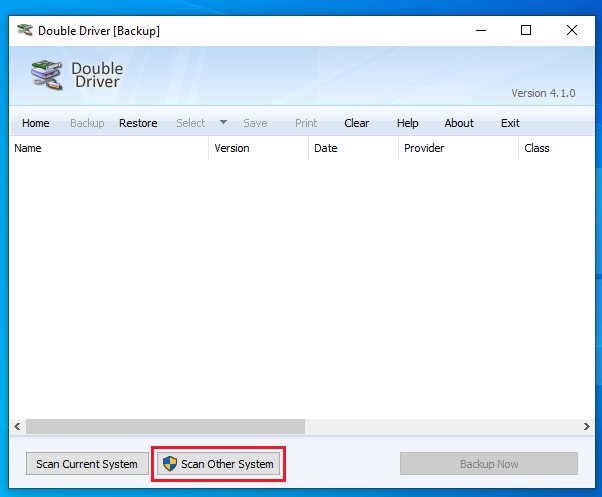Click the horizontal scrollbar right arrow
The width and height of the screenshot is (602, 497).
pos(587,426)
